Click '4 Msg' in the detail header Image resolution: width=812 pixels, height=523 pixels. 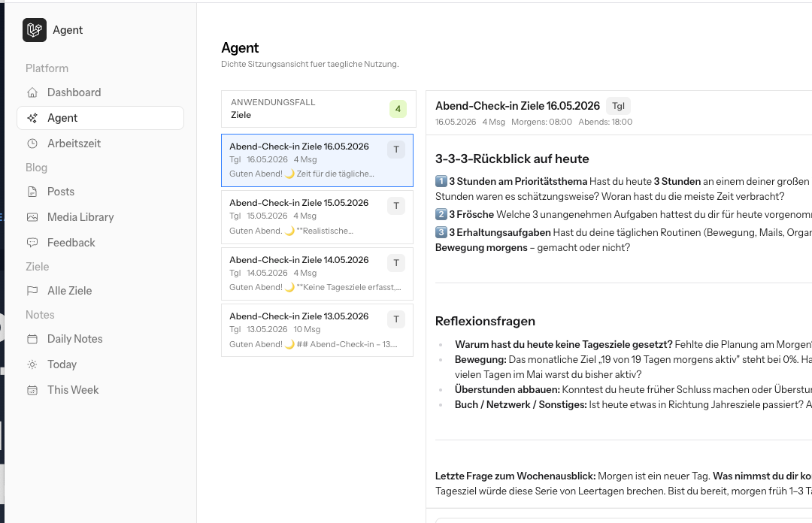493,122
